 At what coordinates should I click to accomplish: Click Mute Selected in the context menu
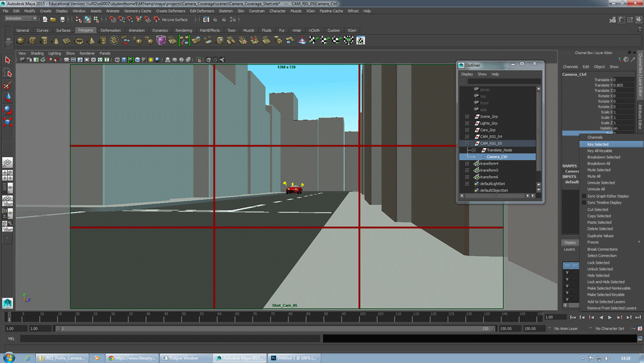pyautogui.click(x=599, y=170)
